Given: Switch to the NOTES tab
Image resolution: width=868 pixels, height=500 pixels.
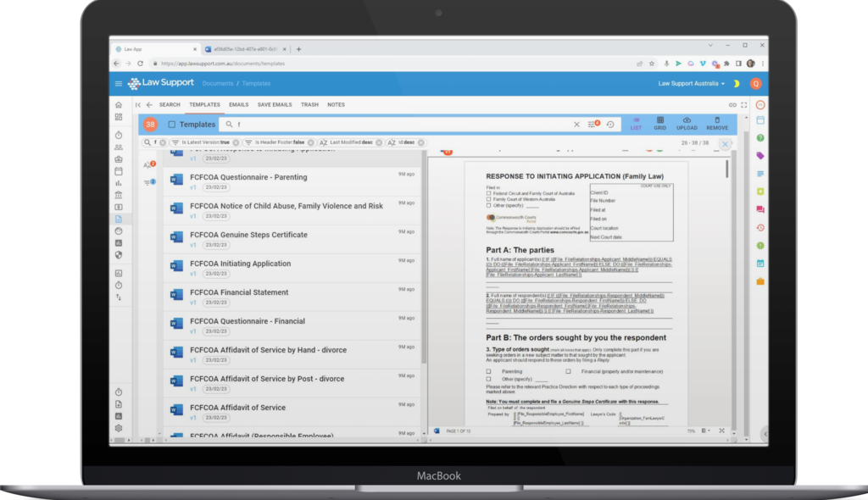Looking at the screenshot, I should [336, 104].
